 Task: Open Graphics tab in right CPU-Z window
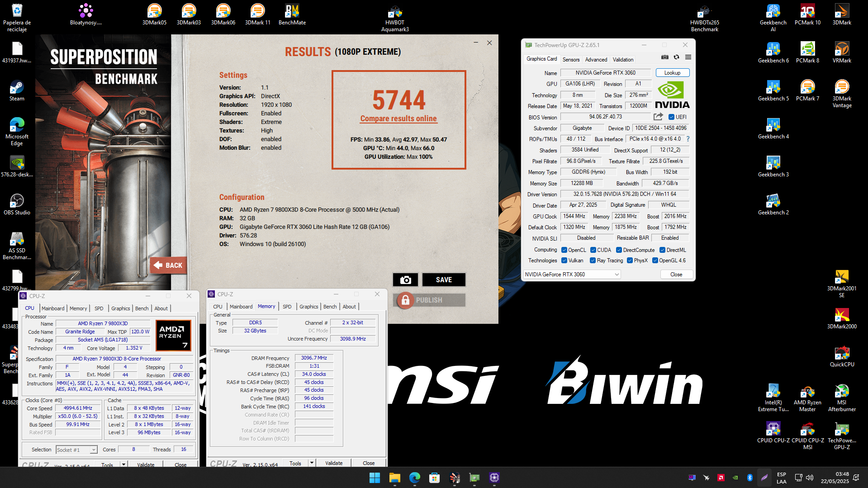coord(308,307)
